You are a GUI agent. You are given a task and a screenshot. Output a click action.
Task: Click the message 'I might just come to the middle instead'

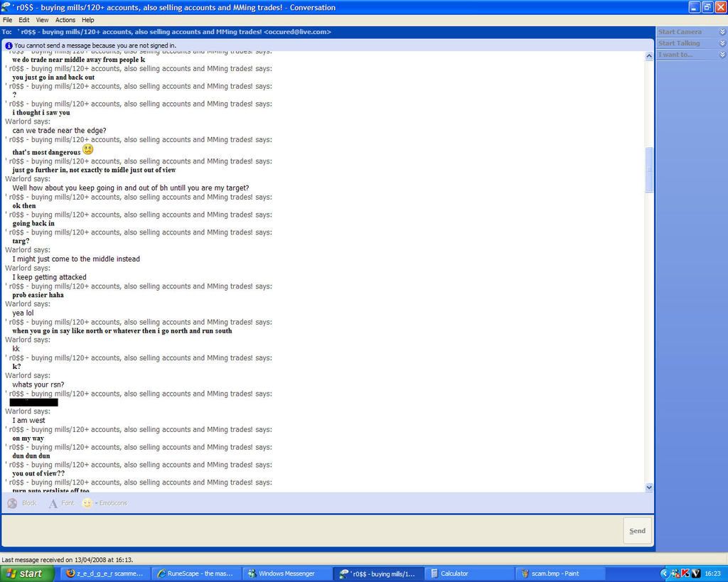(76, 259)
